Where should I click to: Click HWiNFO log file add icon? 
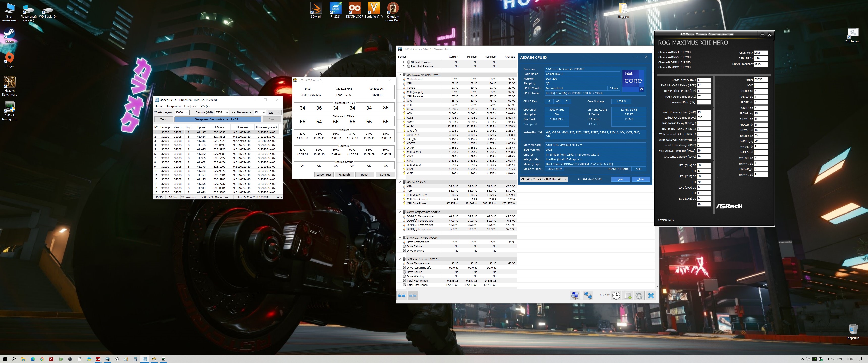[x=628, y=296]
